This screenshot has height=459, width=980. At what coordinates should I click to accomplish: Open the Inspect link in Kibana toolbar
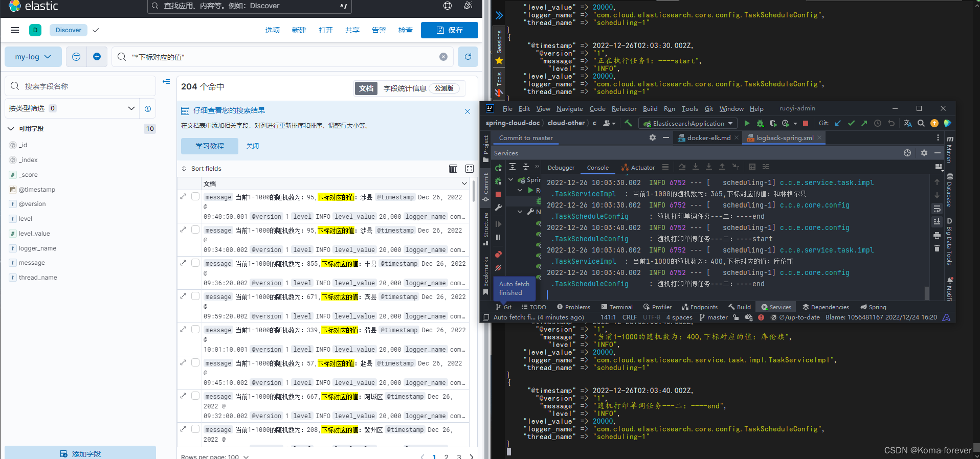coord(406,30)
